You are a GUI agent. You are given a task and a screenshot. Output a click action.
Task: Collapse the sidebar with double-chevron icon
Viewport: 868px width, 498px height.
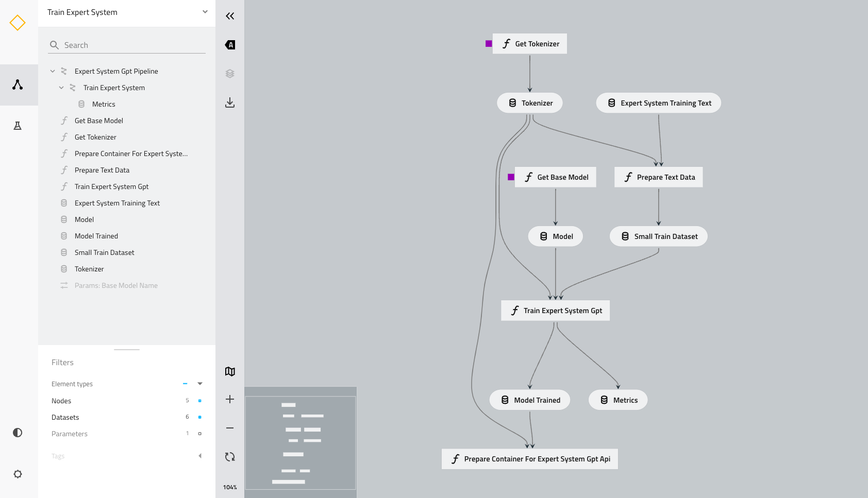pyautogui.click(x=230, y=16)
